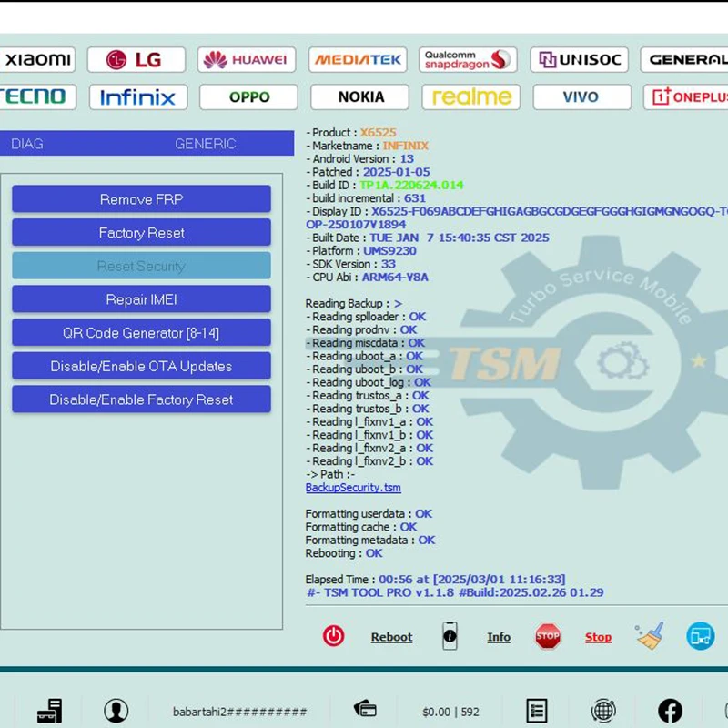Choose the OPPO brand button
The width and height of the screenshot is (728, 728).
coord(248,96)
